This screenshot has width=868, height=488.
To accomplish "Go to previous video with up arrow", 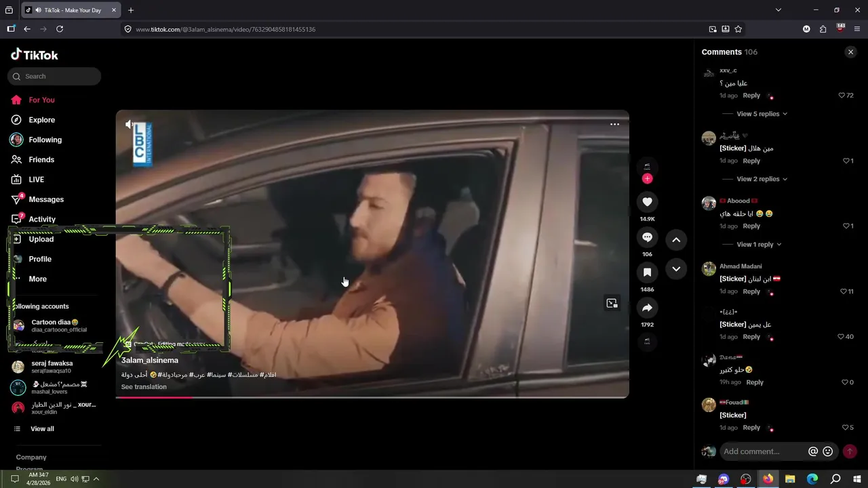I will click(676, 240).
